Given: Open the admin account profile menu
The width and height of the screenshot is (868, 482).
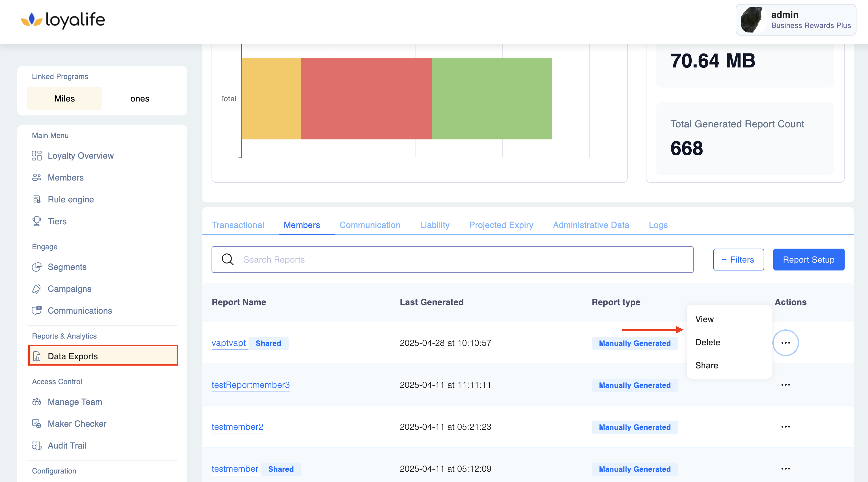Looking at the screenshot, I should [795, 20].
